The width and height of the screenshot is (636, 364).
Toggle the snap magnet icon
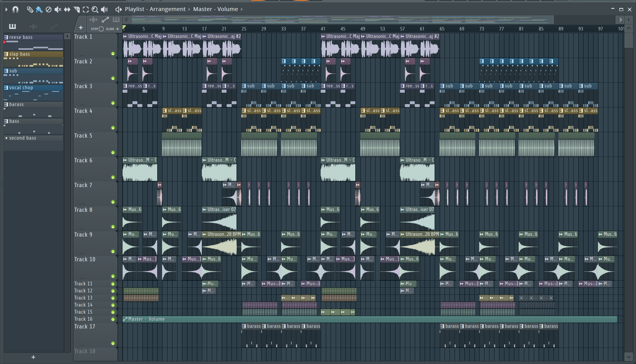(x=15, y=9)
